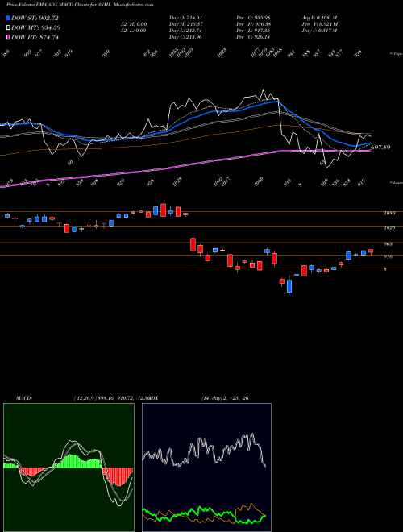Click the 697.89 price label on EMA chart
Screen dimensions: 403x532
(x=380, y=148)
